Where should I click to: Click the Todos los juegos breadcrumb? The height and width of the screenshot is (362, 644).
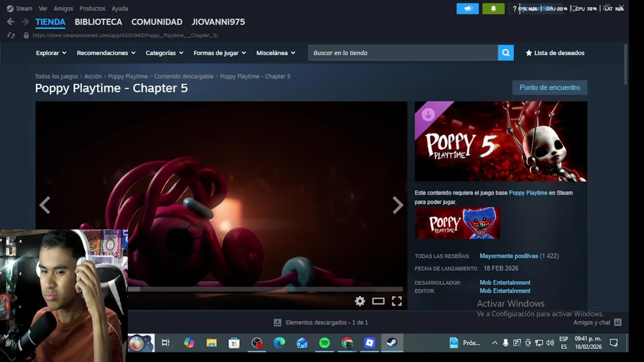(56, 76)
